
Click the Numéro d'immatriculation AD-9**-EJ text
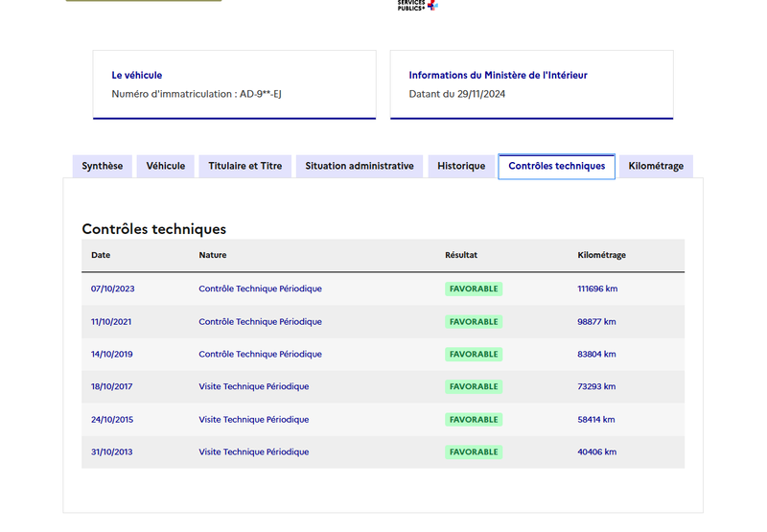[x=197, y=94]
